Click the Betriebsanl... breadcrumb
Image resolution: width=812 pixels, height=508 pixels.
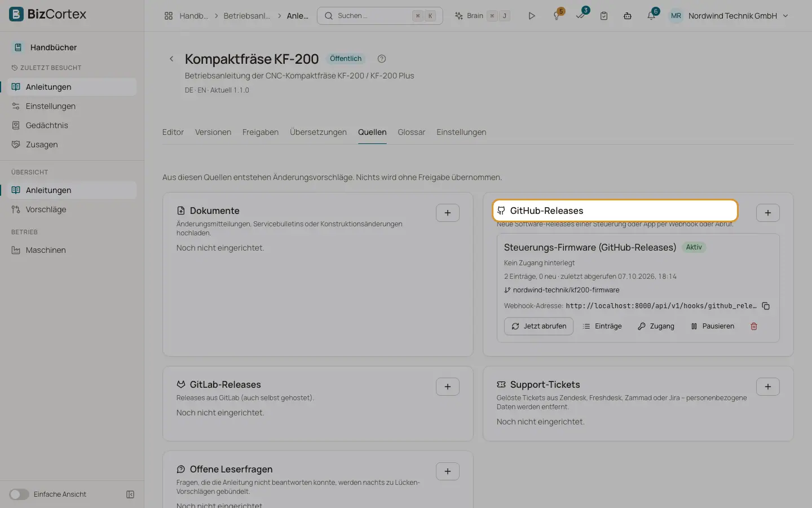tap(246, 16)
